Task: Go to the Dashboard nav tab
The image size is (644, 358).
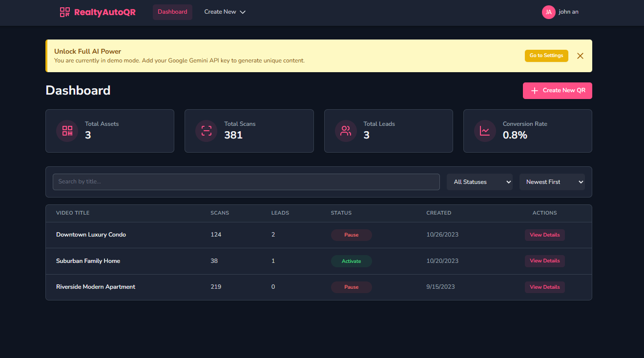Action: (172, 12)
